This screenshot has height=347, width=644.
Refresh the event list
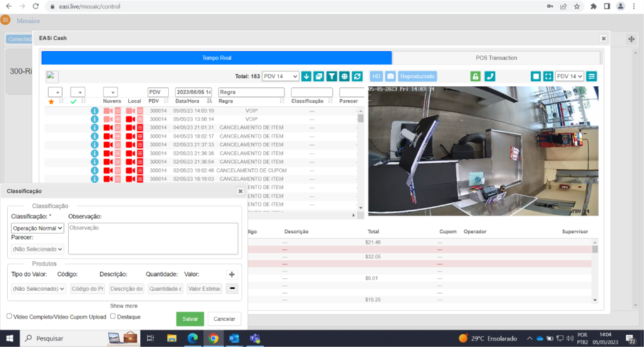click(x=357, y=77)
